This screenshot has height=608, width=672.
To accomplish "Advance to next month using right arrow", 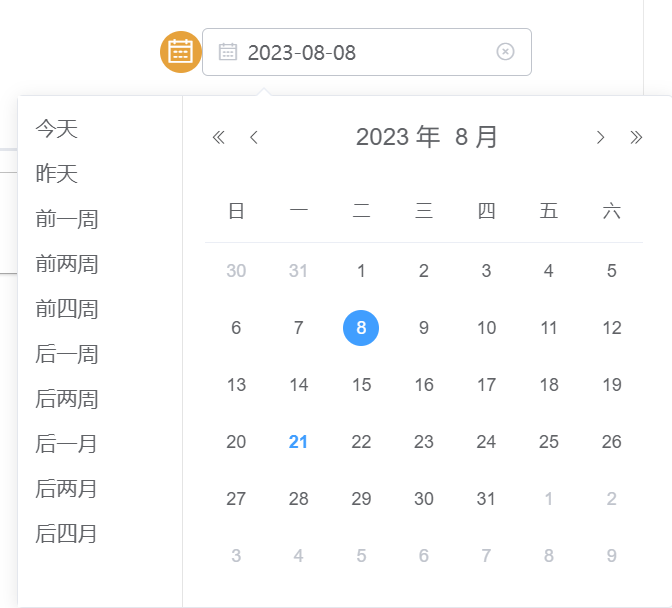I will [x=600, y=138].
